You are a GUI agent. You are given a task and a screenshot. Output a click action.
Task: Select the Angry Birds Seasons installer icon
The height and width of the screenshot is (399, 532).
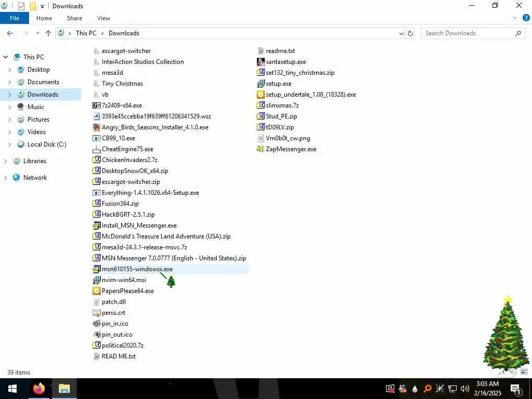coord(97,127)
